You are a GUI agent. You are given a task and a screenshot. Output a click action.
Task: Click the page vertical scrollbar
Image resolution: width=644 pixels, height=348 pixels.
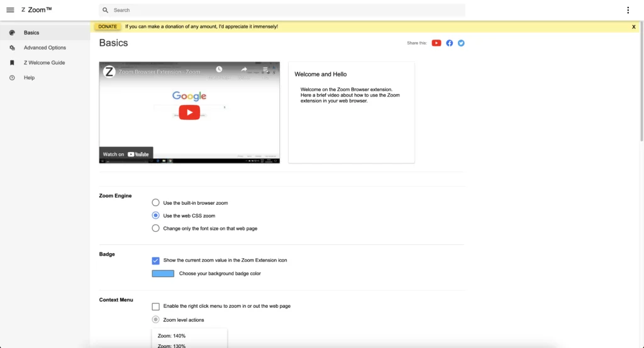642,82
